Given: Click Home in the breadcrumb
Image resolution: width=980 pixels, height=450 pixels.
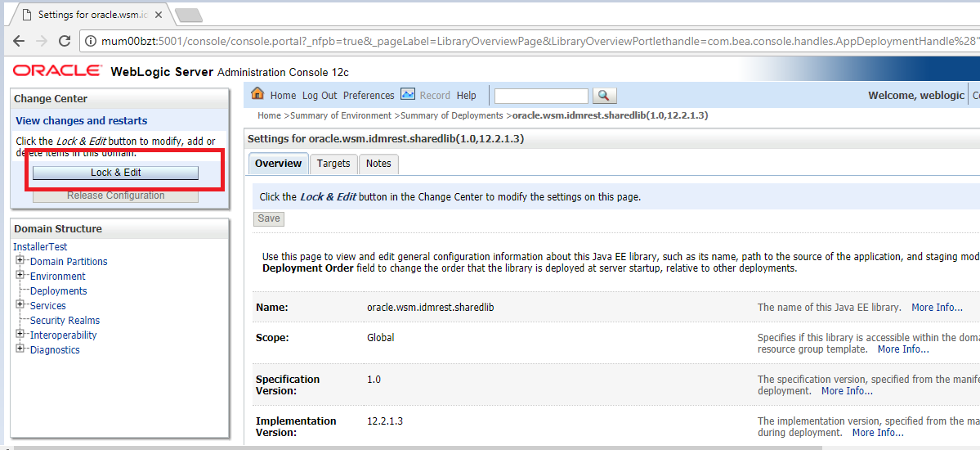Looking at the screenshot, I should [270, 116].
